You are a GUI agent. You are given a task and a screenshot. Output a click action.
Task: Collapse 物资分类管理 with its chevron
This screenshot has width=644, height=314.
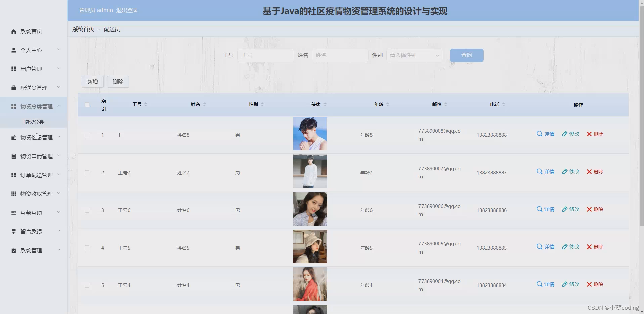[59, 106]
